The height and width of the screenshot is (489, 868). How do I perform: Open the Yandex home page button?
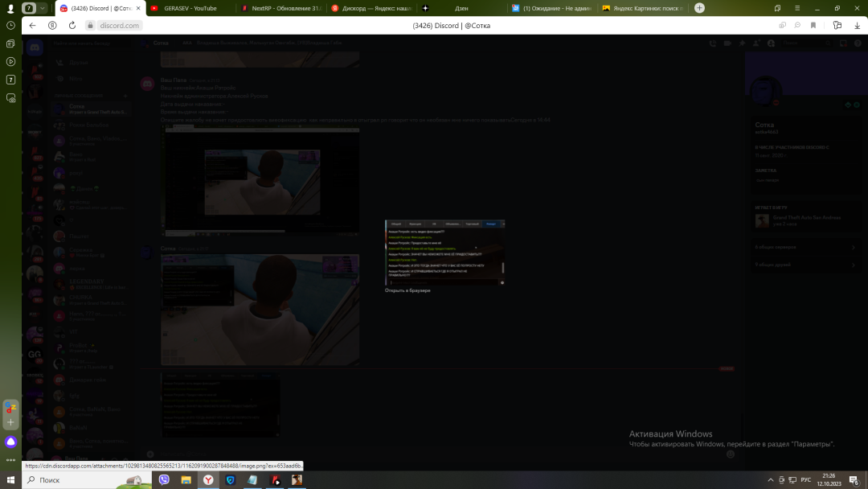click(52, 26)
